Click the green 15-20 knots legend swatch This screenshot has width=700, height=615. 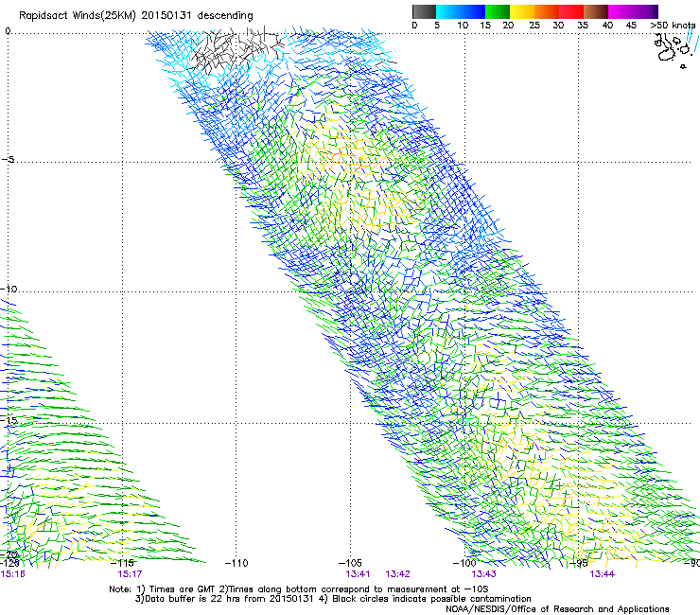pyautogui.click(x=498, y=11)
